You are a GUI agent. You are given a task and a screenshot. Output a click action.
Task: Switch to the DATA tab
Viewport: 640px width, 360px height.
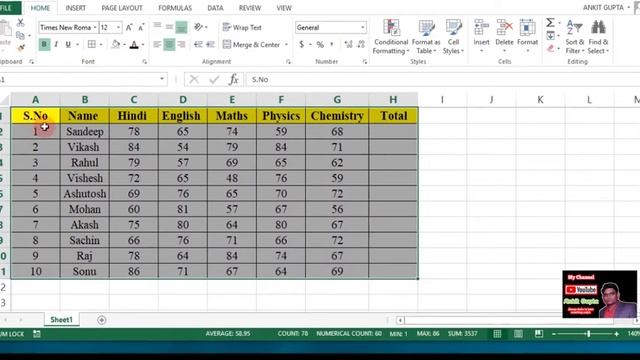pos(215,8)
